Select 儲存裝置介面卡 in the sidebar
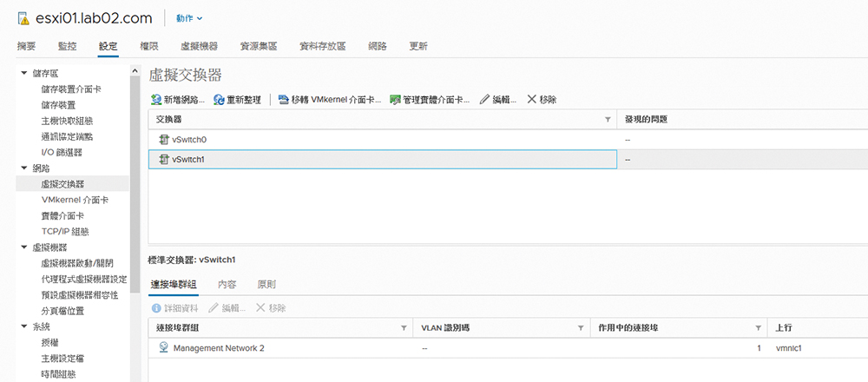Image resolution: width=868 pixels, height=382 pixels. tap(71, 89)
